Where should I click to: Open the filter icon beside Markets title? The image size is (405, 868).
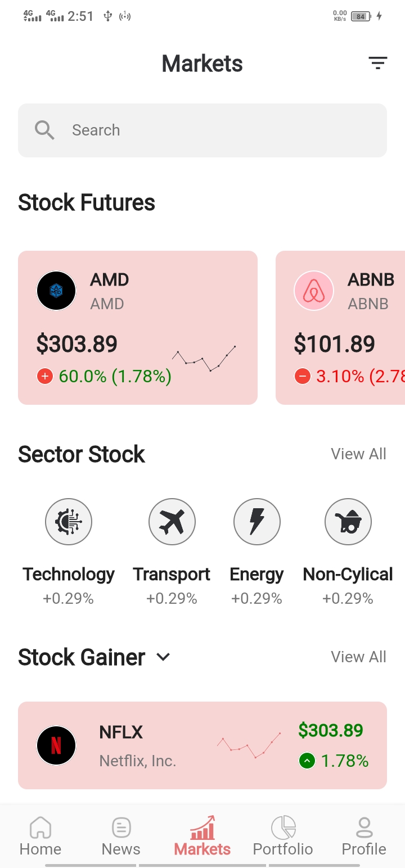pos(378,63)
